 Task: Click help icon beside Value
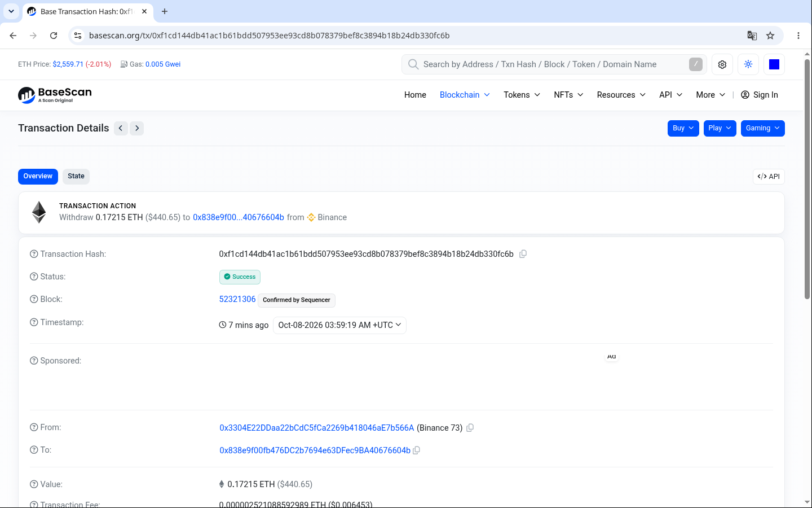point(34,484)
